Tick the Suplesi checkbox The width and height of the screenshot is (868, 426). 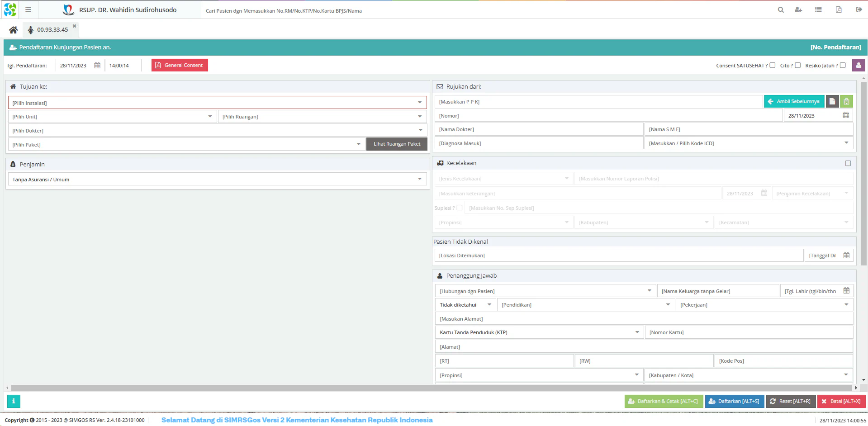click(x=460, y=208)
